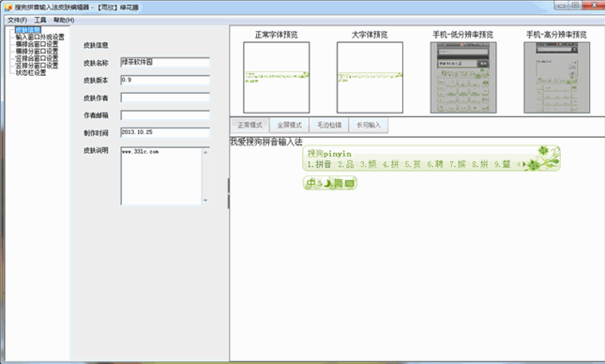
Task: Click the scroll-up arrow in 皮肤说明 box
Action: [205, 152]
